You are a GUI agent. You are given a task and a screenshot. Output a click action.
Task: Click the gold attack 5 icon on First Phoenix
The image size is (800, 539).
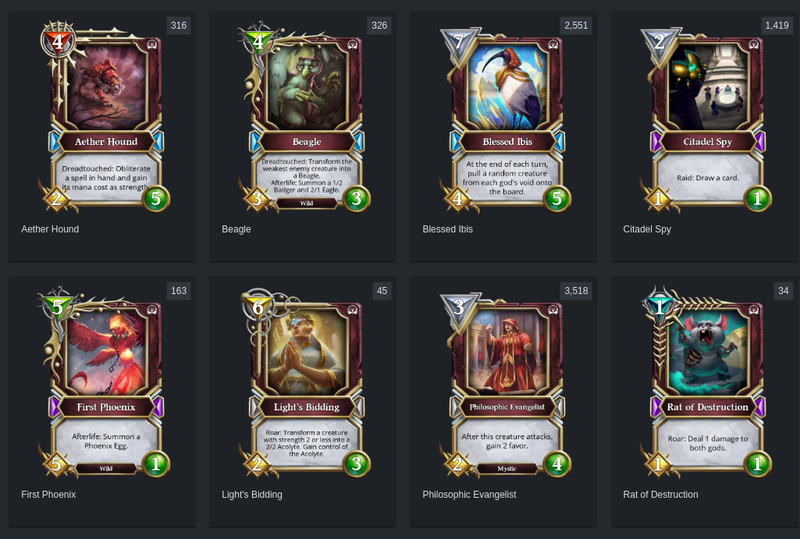coord(57,464)
